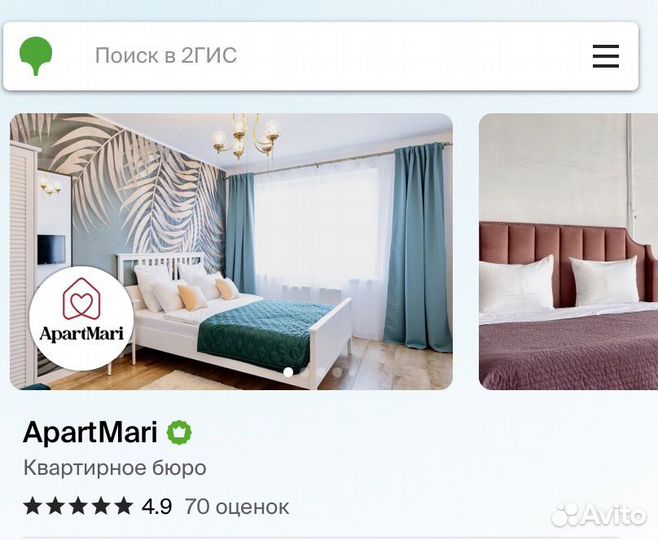The image size is (658, 540).
Task: Select the second photo carousel dot
Action: click(304, 372)
